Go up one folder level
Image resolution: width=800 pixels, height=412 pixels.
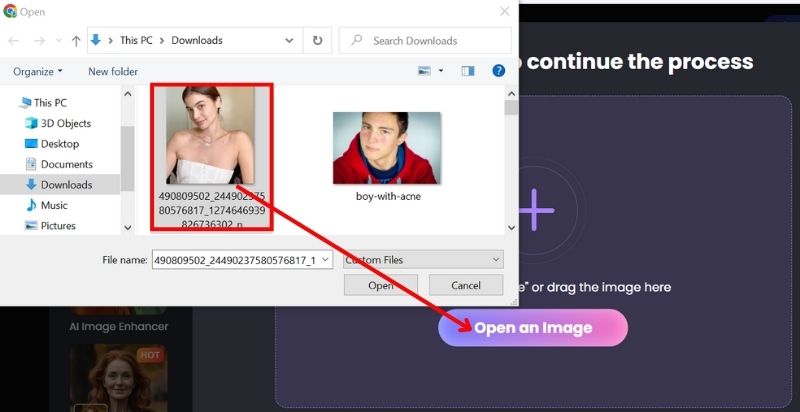coord(76,41)
